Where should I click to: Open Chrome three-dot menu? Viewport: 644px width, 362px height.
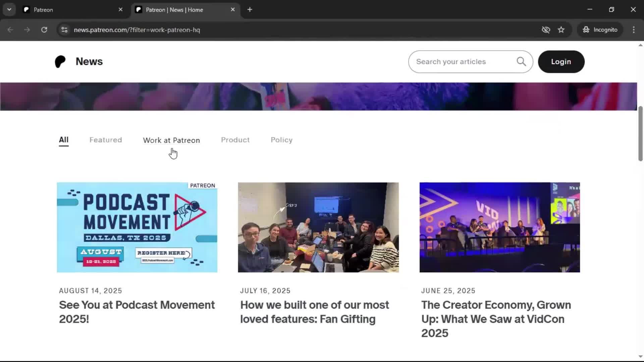(634, 30)
